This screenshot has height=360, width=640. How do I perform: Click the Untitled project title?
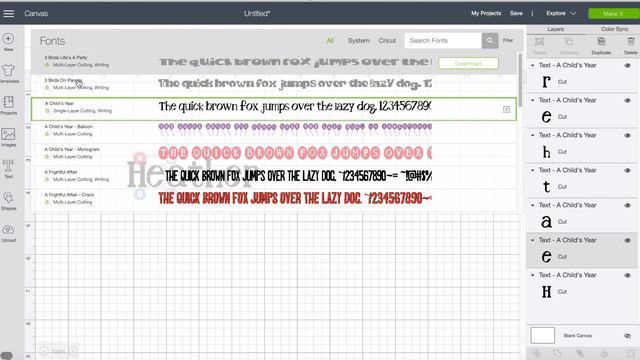(257, 13)
